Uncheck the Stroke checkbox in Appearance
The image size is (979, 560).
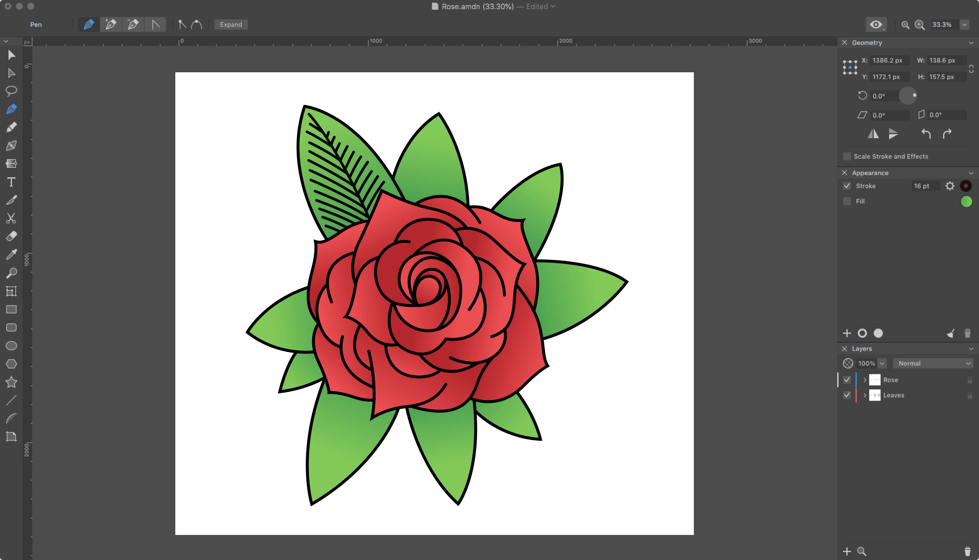pyautogui.click(x=847, y=186)
